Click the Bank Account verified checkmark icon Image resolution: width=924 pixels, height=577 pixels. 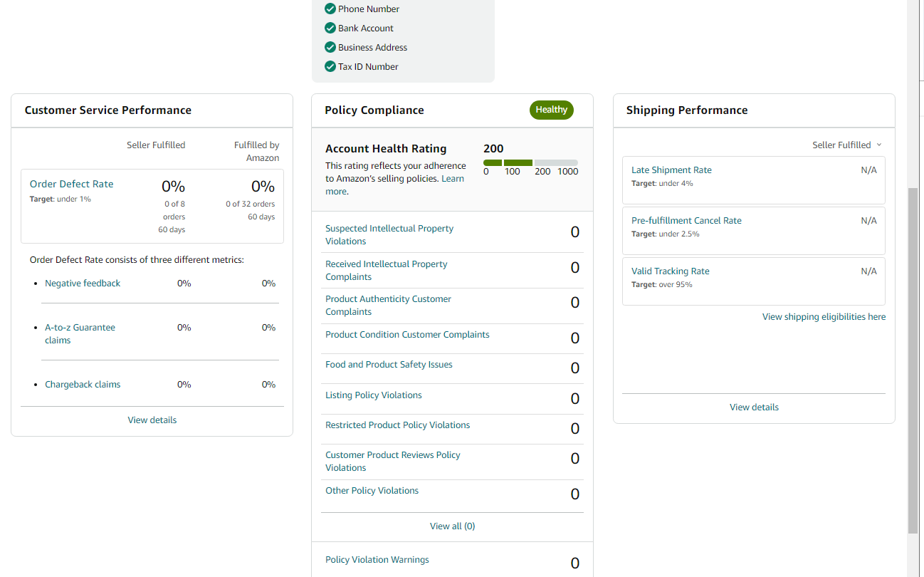coord(330,28)
